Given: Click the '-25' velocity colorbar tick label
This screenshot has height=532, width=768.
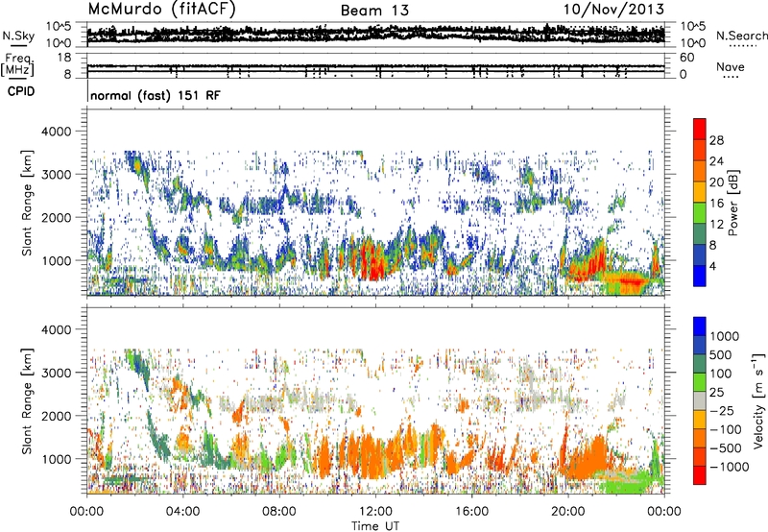Looking at the screenshot, I should pyautogui.click(x=722, y=410).
